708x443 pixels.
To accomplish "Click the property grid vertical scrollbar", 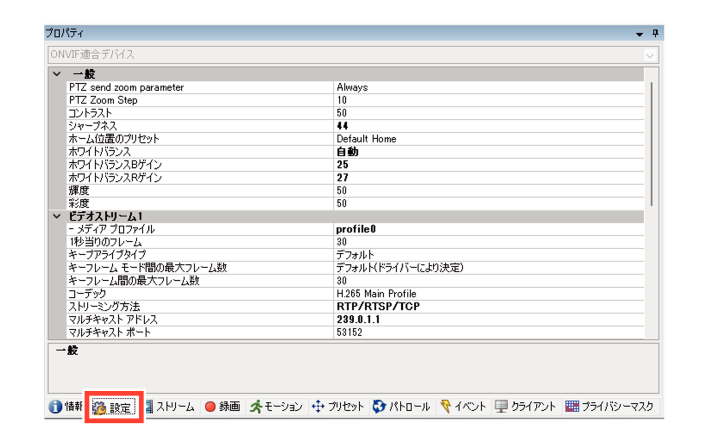I will [652, 144].
